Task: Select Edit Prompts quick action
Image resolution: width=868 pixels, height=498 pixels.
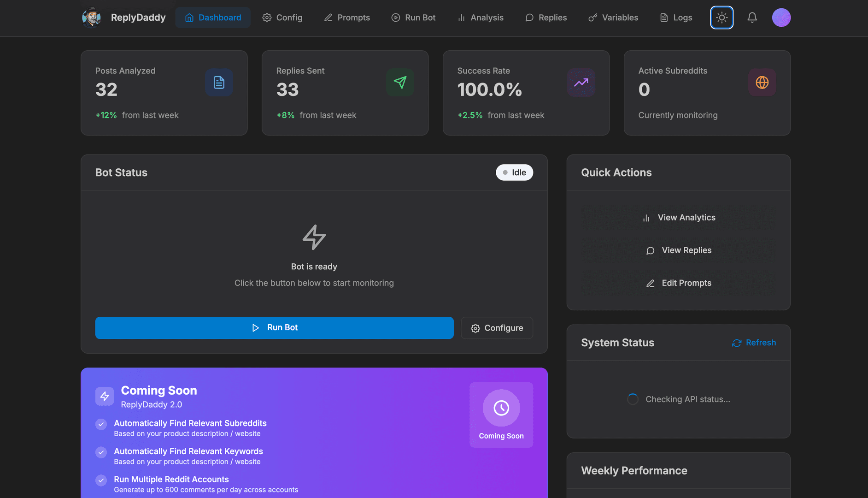Action: click(x=679, y=283)
